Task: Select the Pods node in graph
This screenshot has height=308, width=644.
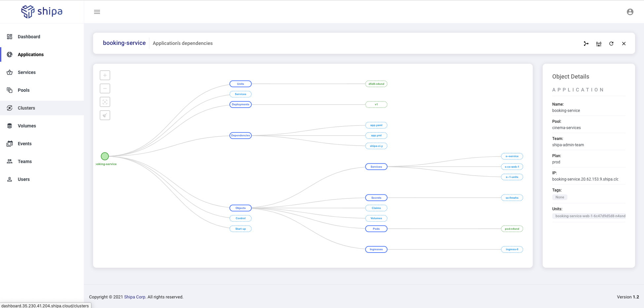Action: coord(376,229)
